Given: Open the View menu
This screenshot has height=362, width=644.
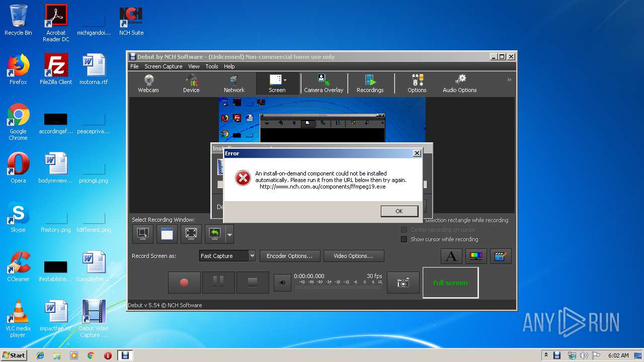Looking at the screenshot, I should (194, 66).
